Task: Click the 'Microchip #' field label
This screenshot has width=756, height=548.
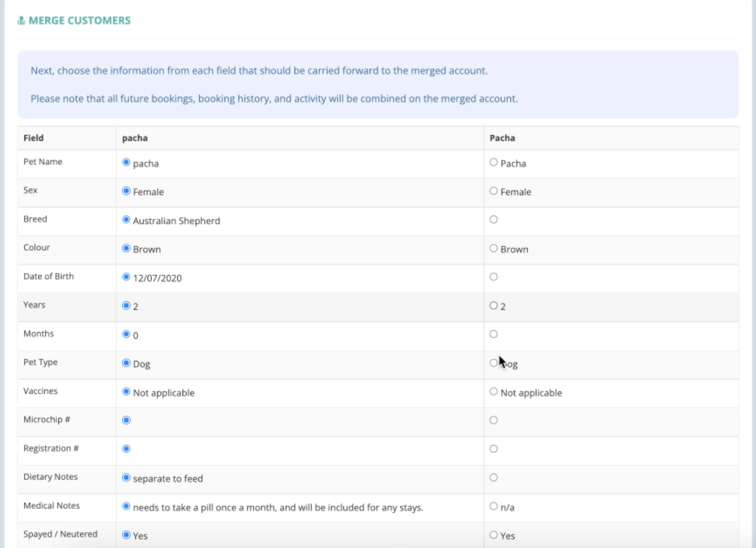Action: click(47, 419)
